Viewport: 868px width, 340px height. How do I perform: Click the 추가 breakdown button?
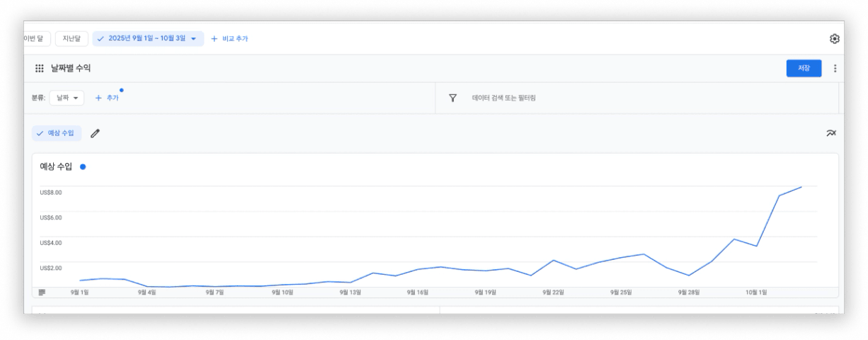pos(107,98)
